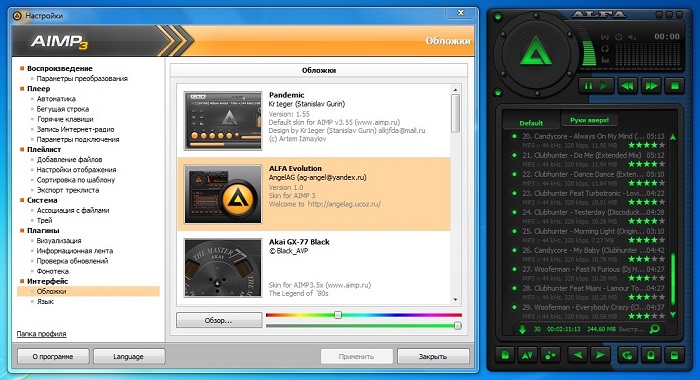Open the Папка профиля link
700x380 pixels.
pos(42,334)
